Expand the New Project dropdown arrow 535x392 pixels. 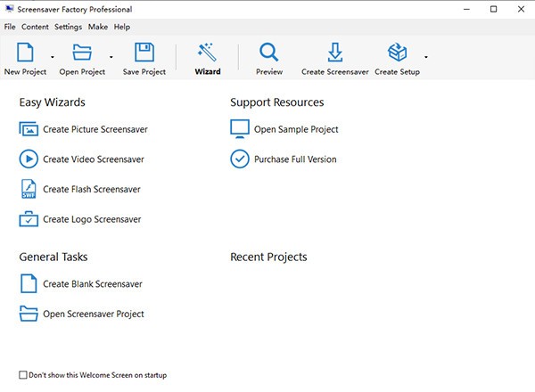point(53,58)
